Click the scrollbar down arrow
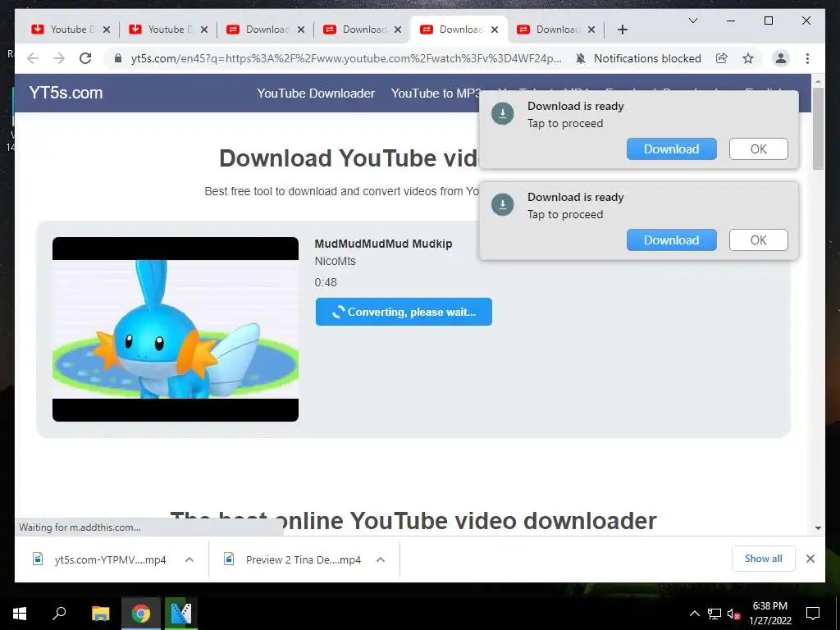The width and height of the screenshot is (840, 630). click(x=818, y=528)
